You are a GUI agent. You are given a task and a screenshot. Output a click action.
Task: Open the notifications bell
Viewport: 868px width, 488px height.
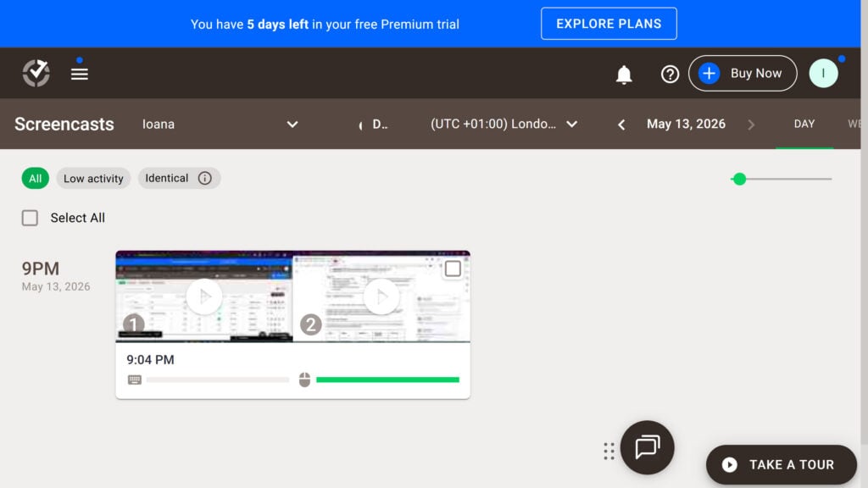[624, 75]
